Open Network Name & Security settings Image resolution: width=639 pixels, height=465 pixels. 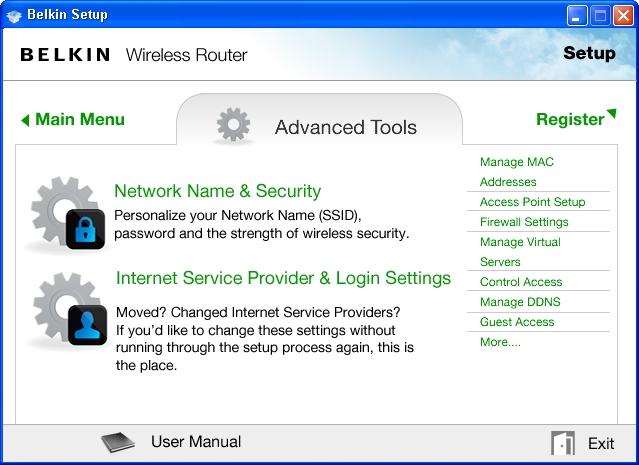point(218,191)
